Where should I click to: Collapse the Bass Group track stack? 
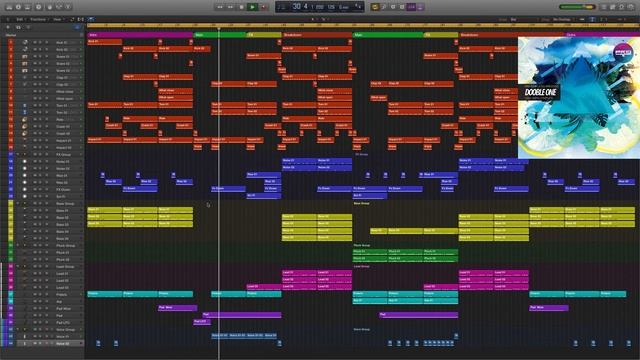coord(18,204)
